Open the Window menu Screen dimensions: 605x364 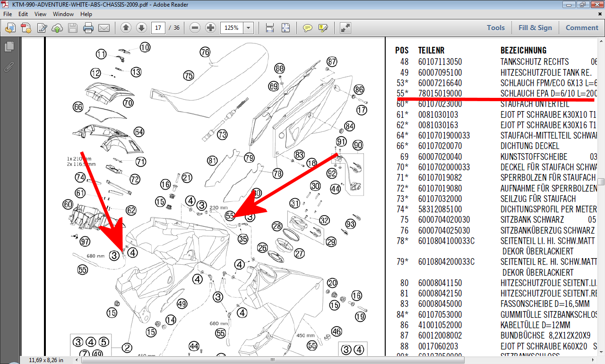[x=63, y=14]
